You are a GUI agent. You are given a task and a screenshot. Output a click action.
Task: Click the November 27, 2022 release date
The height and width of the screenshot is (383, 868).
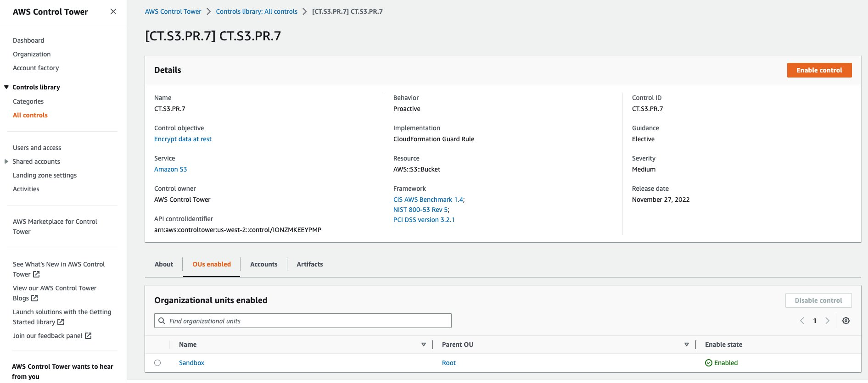tap(661, 200)
